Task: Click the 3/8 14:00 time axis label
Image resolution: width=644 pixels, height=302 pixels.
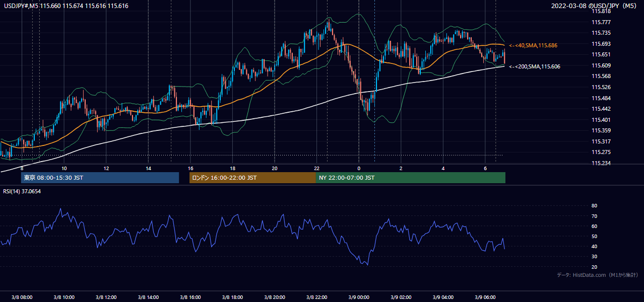Action: click(x=148, y=297)
